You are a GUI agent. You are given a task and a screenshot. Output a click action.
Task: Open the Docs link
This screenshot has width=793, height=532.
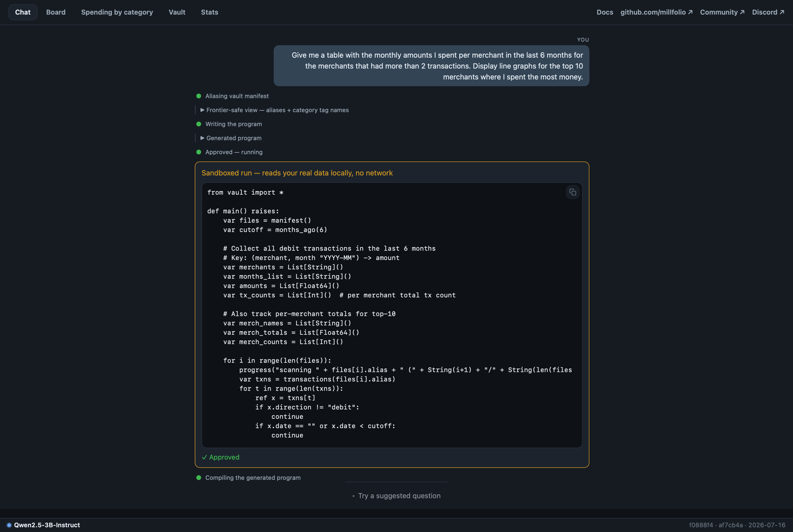pyautogui.click(x=605, y=12)
